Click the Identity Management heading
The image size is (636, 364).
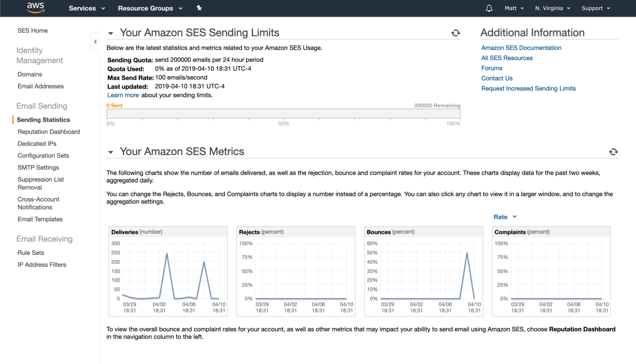point(40,55)
